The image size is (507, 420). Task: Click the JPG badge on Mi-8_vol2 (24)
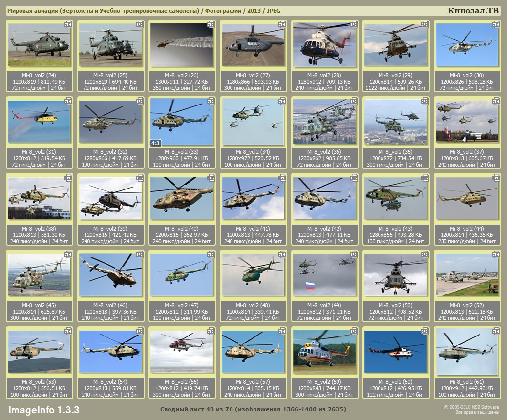click(x=68, y=24)
